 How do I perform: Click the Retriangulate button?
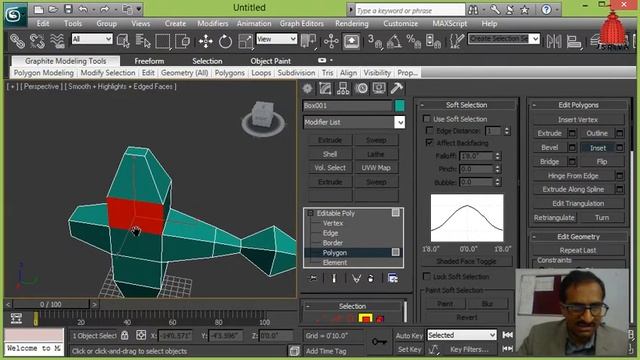(x=554, y=218)
